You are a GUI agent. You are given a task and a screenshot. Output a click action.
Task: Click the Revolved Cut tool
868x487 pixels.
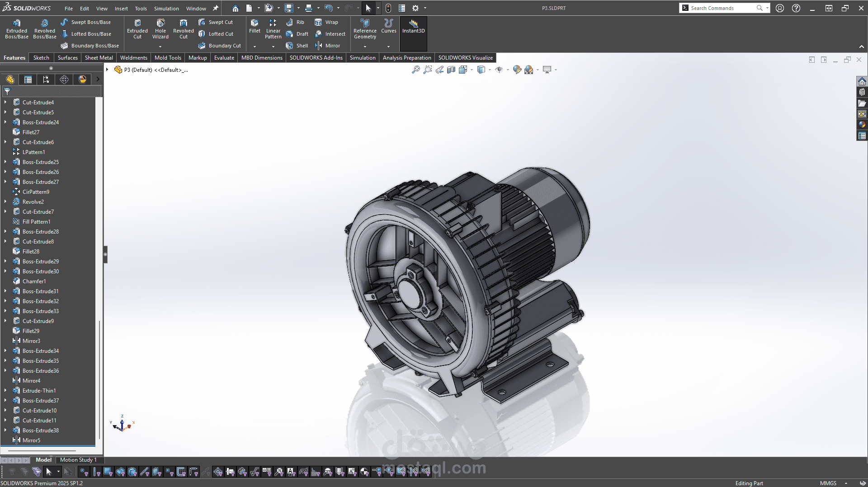[x=183, y=29]
